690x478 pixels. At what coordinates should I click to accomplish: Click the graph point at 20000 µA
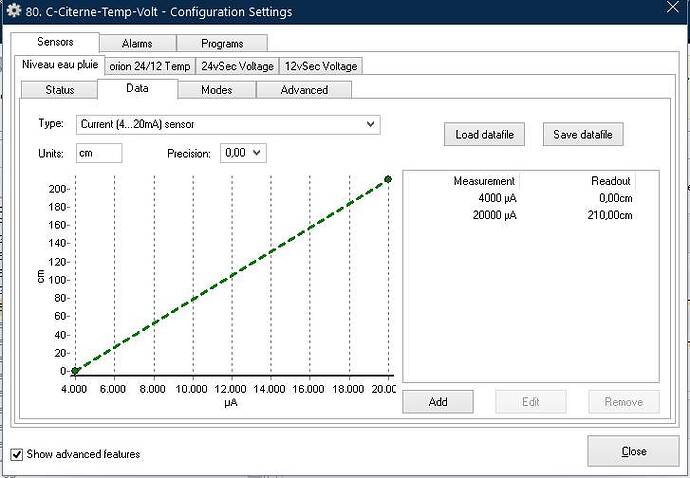pos(388,179)
